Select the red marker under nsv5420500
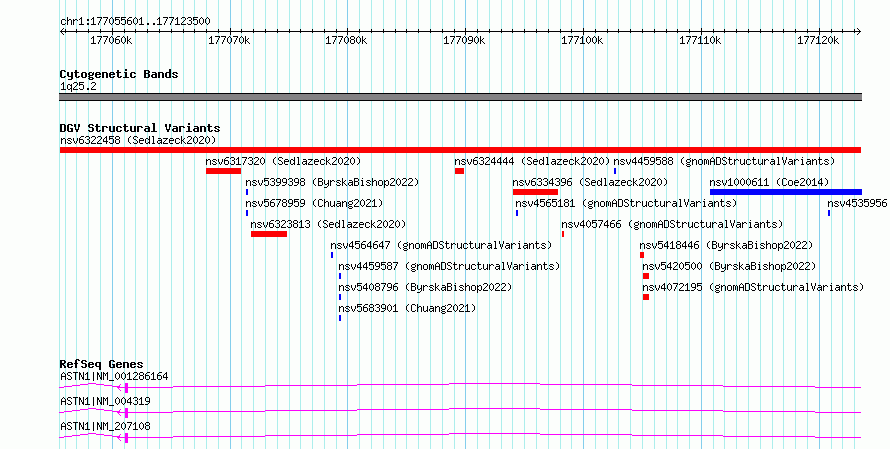The height and width of the screenshot is (449, 890). [646, 276]
